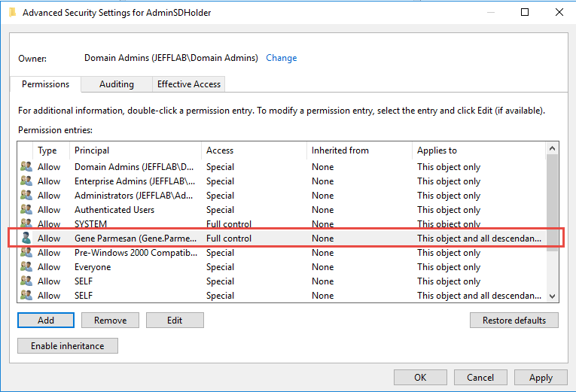This screenshot has height=392, width=576.
Task: Click owner name Domain Admins (JEFFLAB\Domain Admins)
Action: pyautogui.click(x=171, y=58)
